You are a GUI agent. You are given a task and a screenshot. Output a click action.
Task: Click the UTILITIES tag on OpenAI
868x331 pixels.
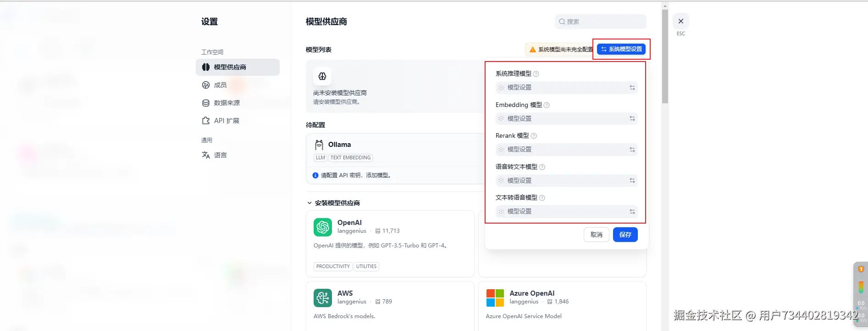(366, 267)
